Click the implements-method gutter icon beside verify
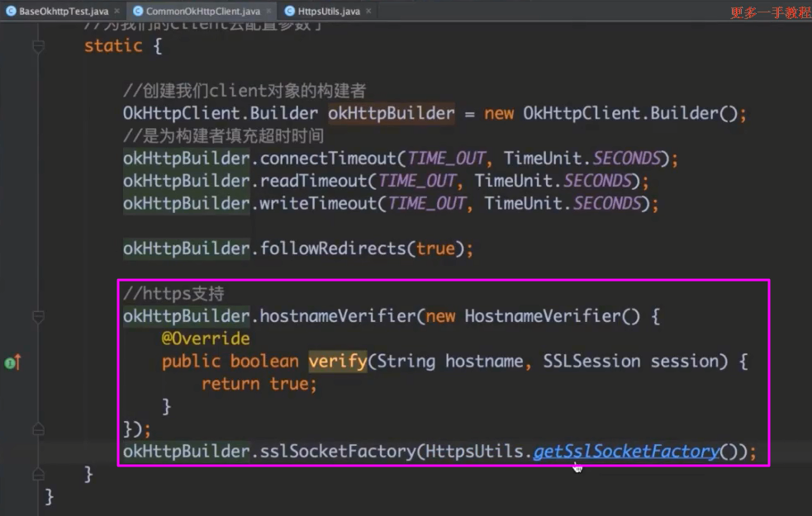Viewport: 812px width, 516px height. [x=12, y=362]
